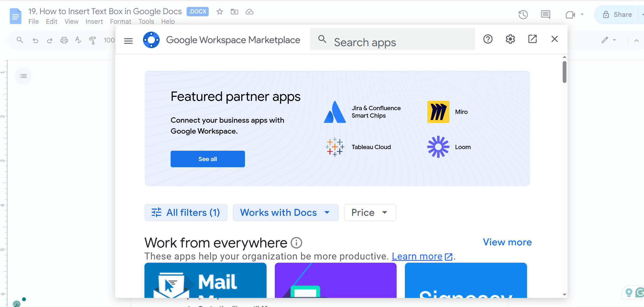Screen dimensions: 644x307
Task: Open the Marketplace navigation menu
Action: click(128, 40)
